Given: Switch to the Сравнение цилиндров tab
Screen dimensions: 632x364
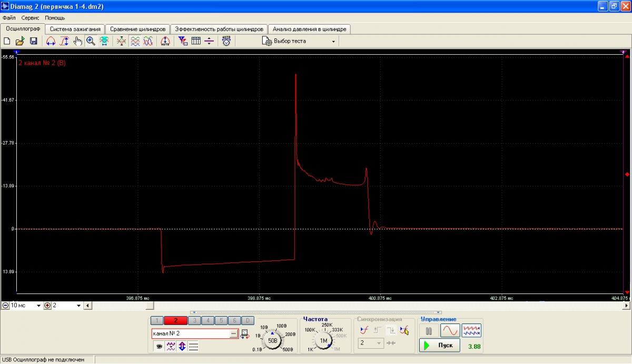Looking at the screenshot, I should 138,29.
